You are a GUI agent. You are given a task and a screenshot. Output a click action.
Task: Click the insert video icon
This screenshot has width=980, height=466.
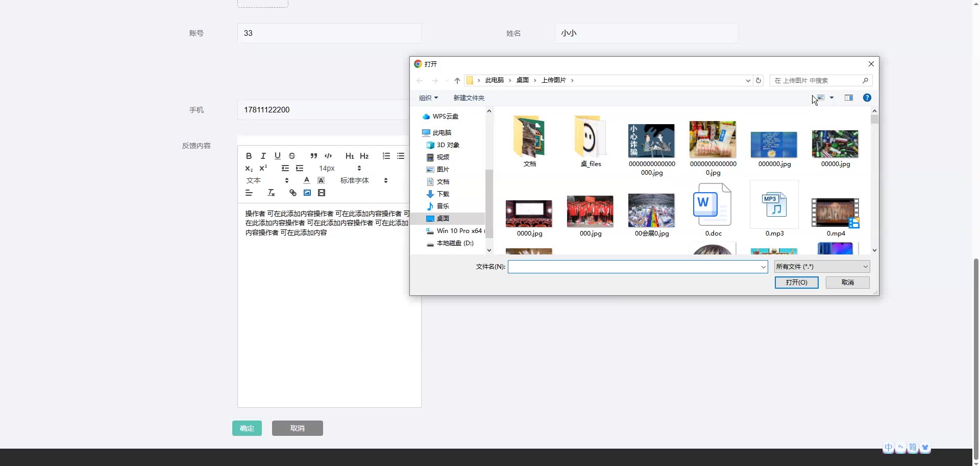(x=322, y=193)
